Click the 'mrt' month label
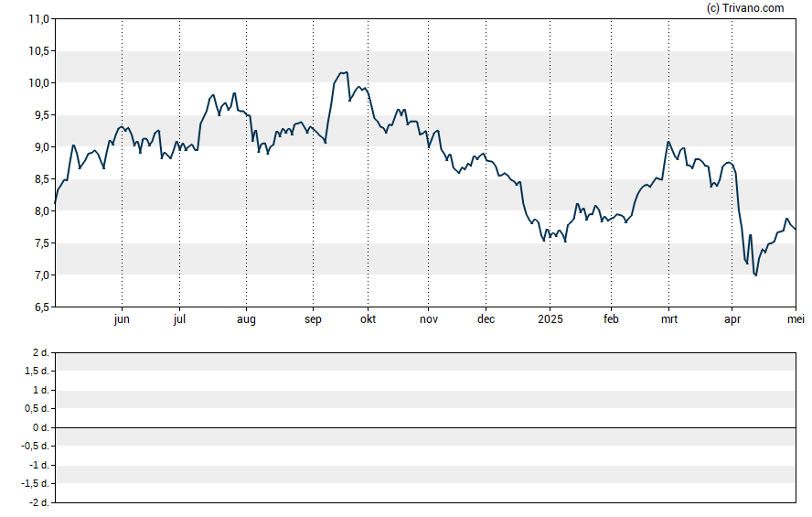This screenshot has height=517, width=812. click(669, 319)
